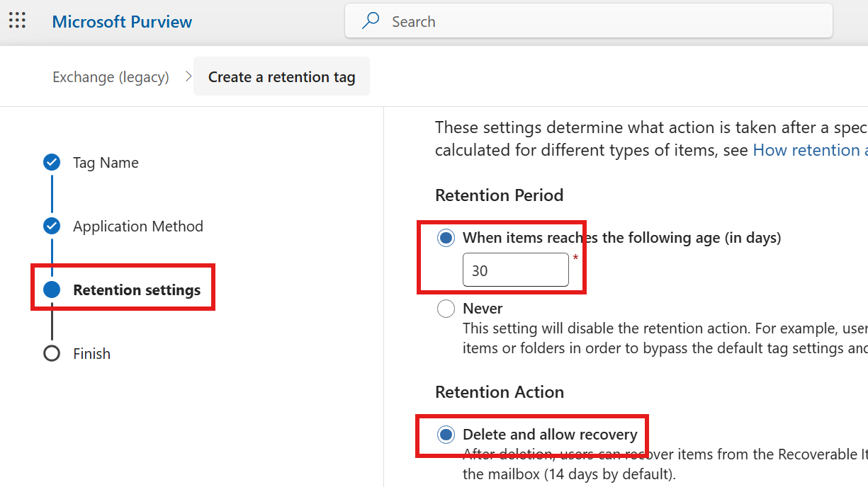The height and width of the screenshot is (487, 868).
Task: Click the Exchange (legacy) breadcrumb
Action: click(111, 76)
